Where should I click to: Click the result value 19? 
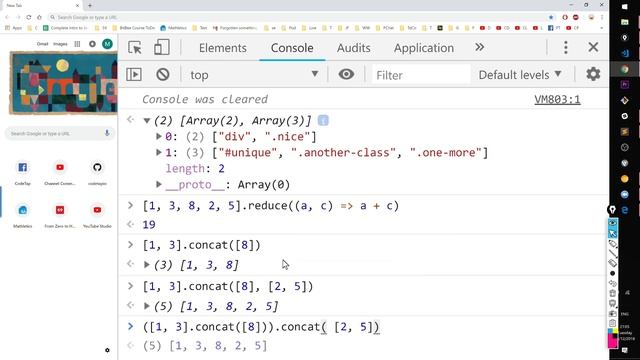tap(149, 225)
